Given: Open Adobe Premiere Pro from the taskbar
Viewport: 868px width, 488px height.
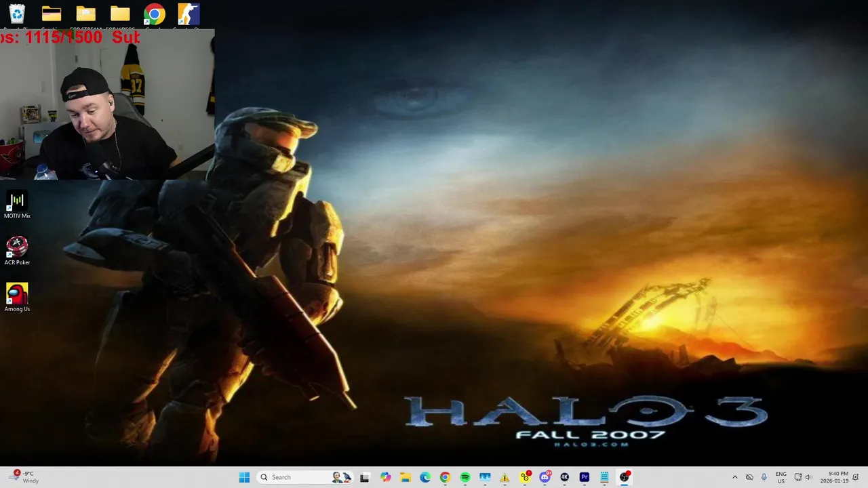Looking at the screenshot, I should (x=585, y=477).
